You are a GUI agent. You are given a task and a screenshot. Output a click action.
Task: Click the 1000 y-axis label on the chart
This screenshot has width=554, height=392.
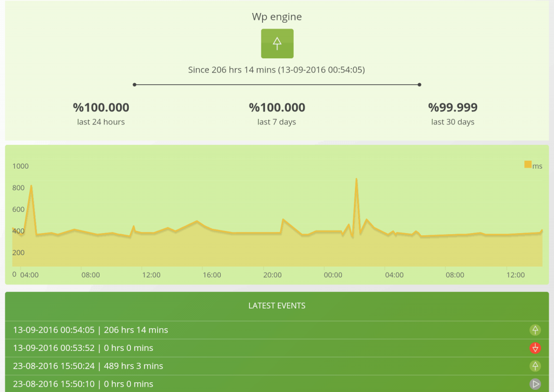21,166
